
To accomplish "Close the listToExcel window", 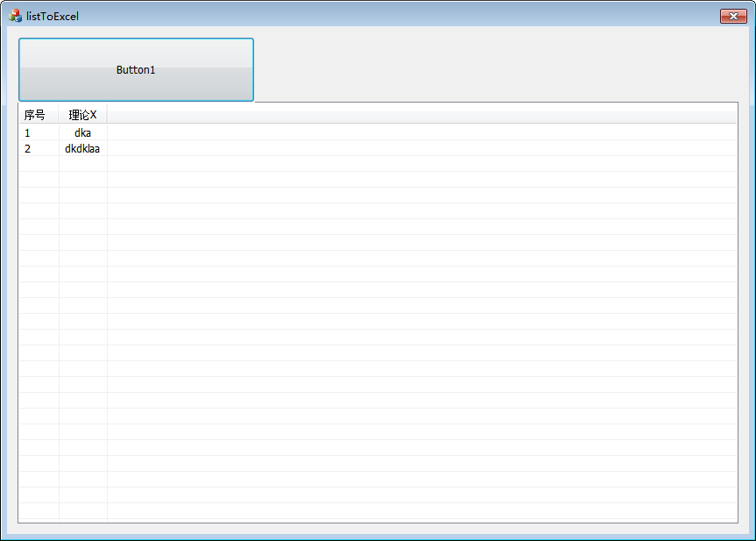I will coord(732,16).
